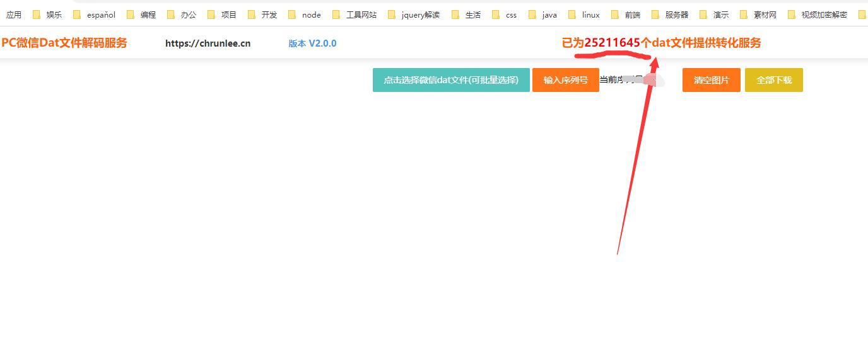Open the node bookmark folder
Viewport: 868px width, 337px height.
(x=305, y=14)
